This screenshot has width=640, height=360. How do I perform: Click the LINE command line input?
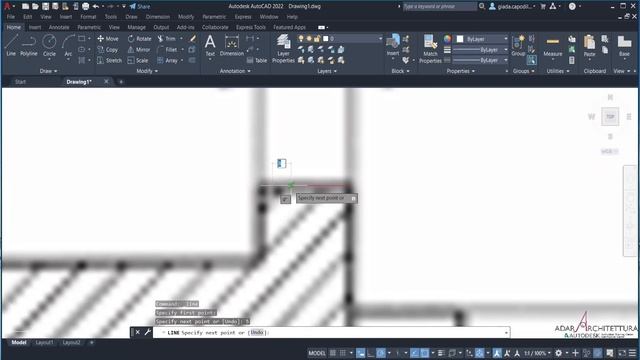pos(331,332)
